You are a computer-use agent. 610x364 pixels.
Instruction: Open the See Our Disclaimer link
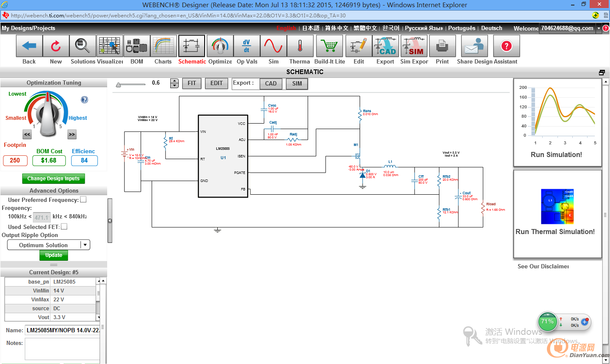pyautogui.click(x=543, y=267)
